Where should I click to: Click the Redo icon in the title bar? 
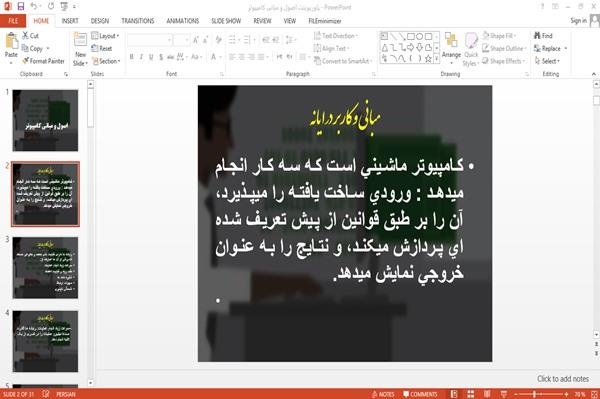[x=51, y=6]
